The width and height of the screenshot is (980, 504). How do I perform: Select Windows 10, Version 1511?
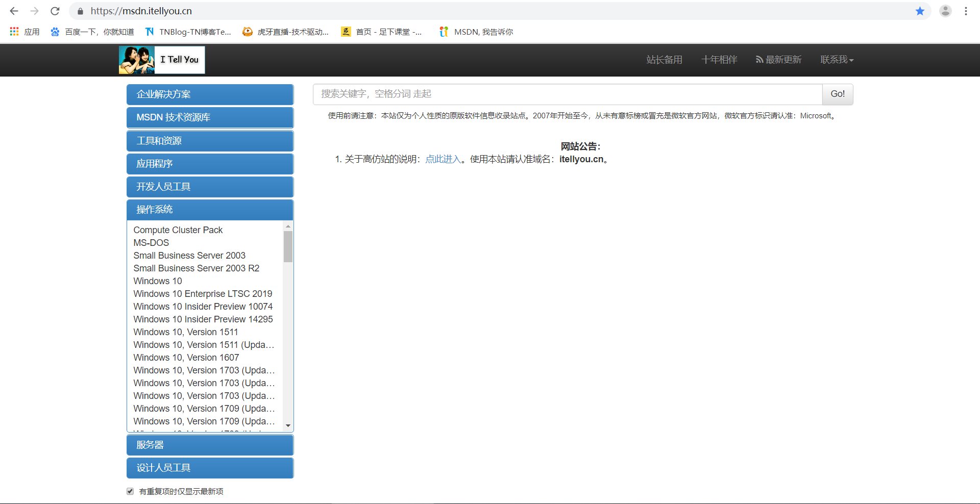[x=186, y=332]
